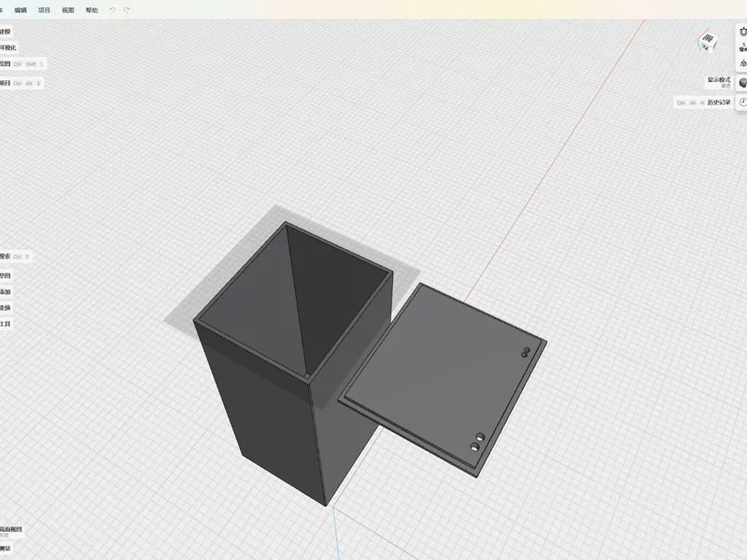Image resolution: width=747 pixels, height=560 pixels.
Task: Expand the 添加 add tools group
Action: click(6, 292)
